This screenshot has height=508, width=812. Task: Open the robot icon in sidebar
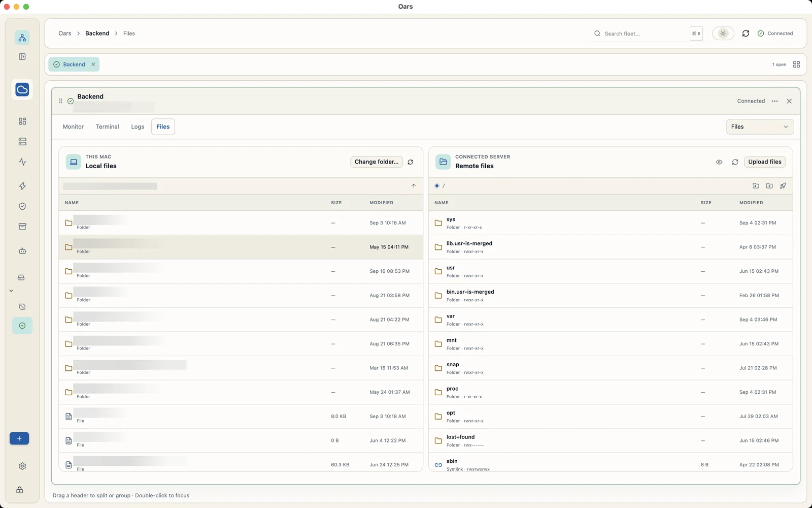click(x=22, y=251)
